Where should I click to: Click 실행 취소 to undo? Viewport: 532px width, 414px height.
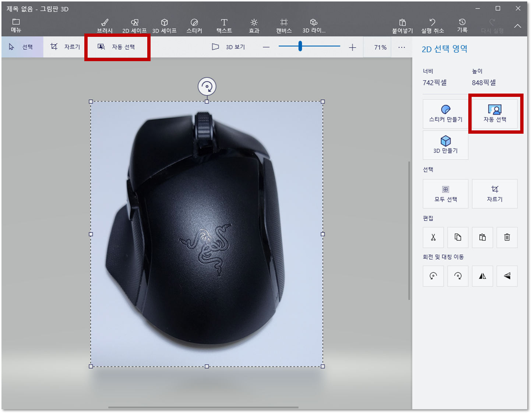coord(433,26)
